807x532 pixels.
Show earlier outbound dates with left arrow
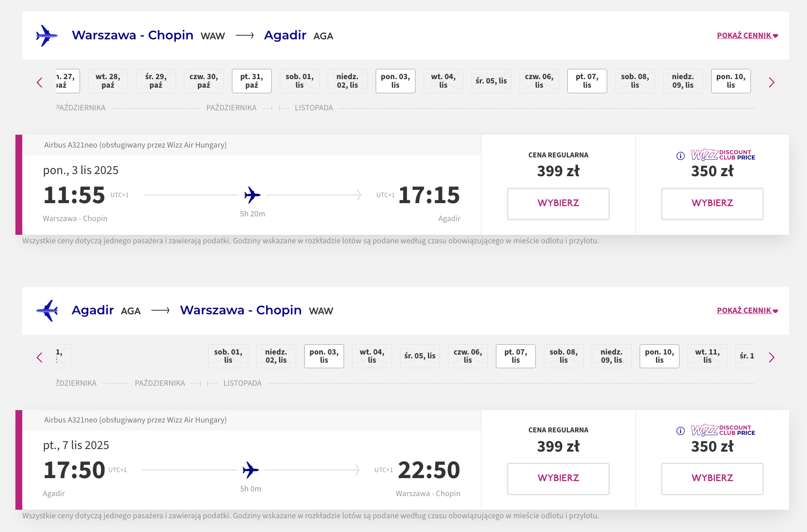click(39, 83)
